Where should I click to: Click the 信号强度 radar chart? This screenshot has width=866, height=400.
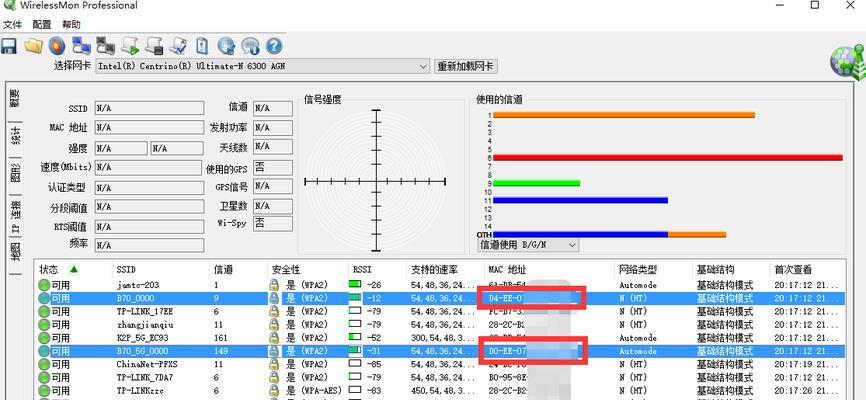pos(376,181)
